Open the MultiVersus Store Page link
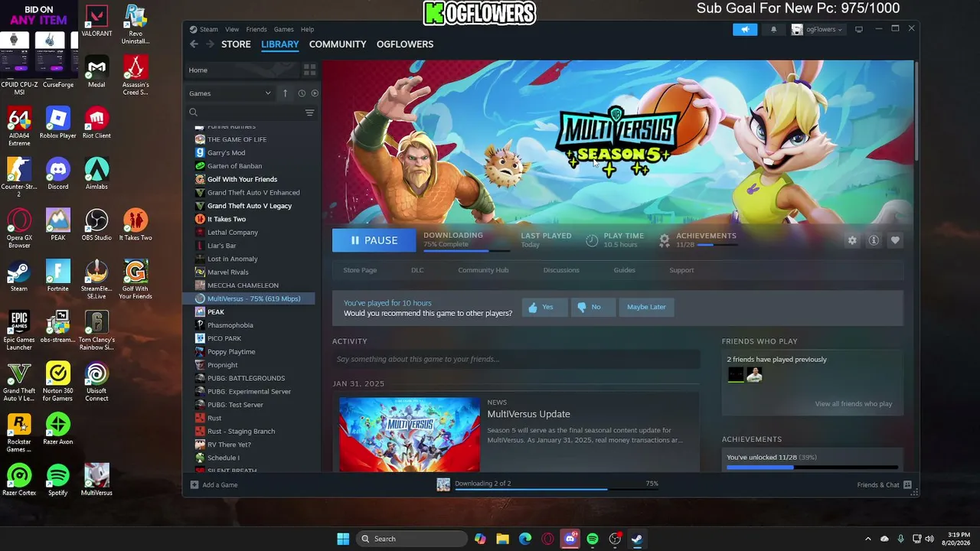This screenshot has width=980, height=551. [x=360, y=270]
